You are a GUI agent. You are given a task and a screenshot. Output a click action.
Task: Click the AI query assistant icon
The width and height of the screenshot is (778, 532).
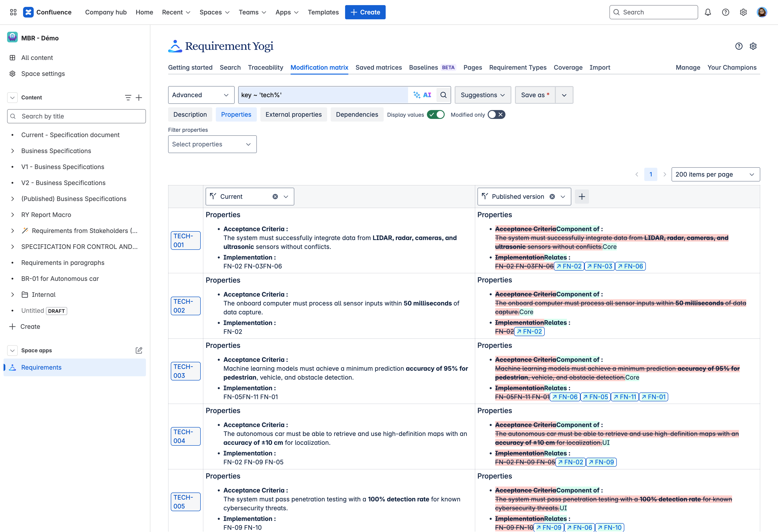pyautogui.click(x=422, y=95)
